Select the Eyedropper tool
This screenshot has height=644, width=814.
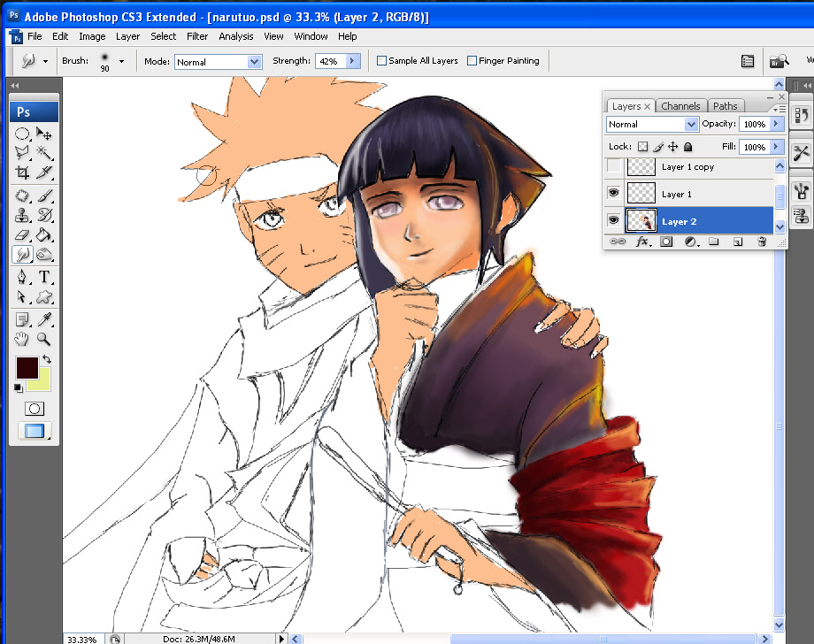tap(44, 319)
